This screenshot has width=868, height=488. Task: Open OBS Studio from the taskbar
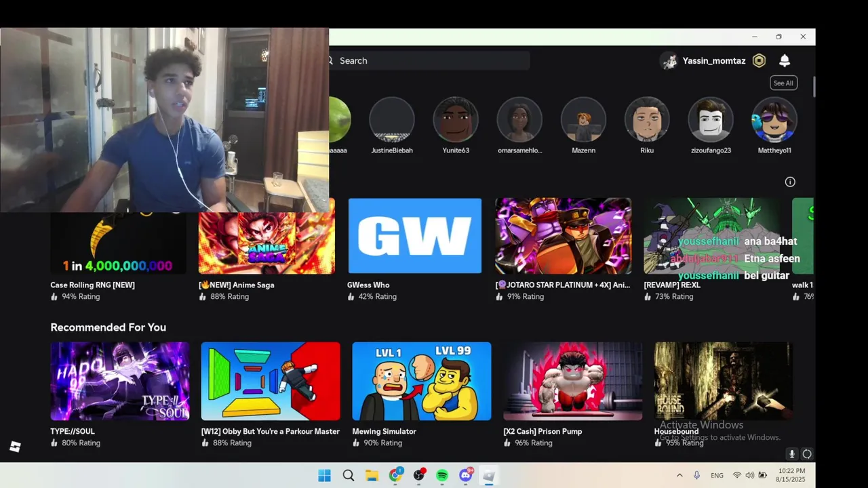point(419,476)
